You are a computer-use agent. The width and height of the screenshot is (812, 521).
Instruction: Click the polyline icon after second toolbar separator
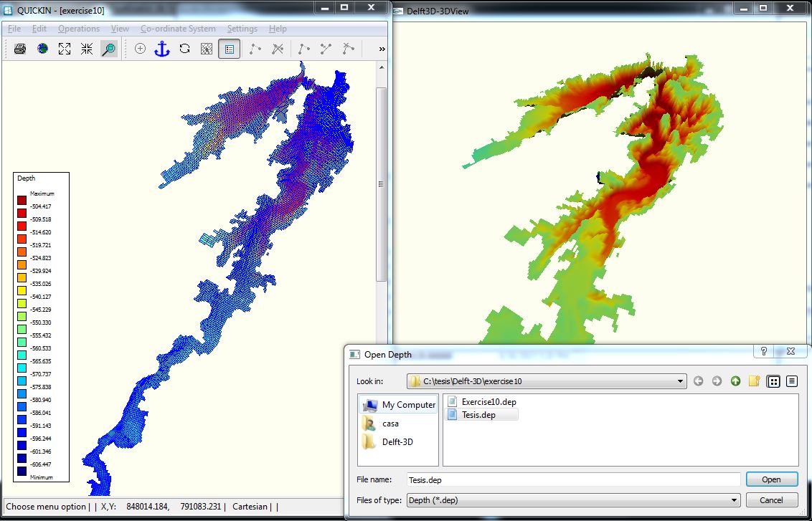tap(304, 49)
